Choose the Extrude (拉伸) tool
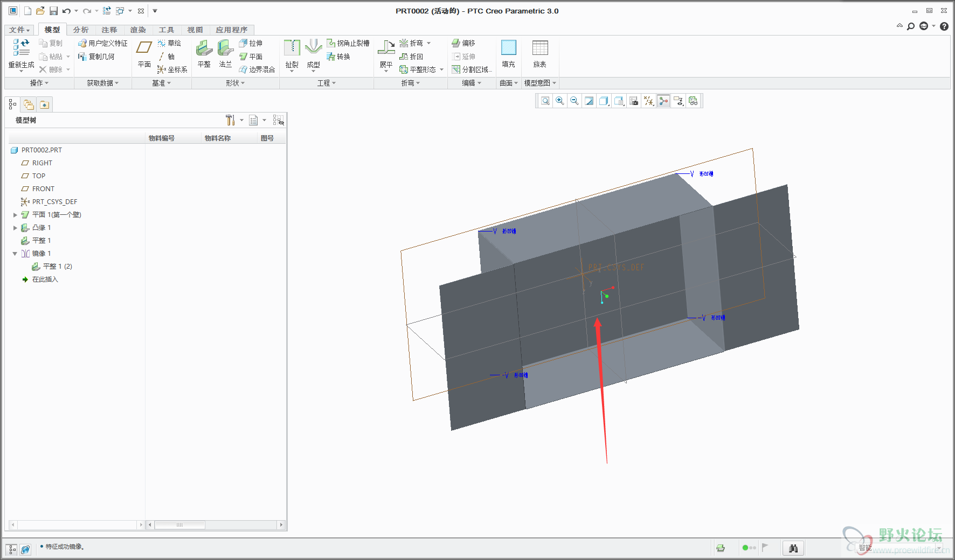This screenshot has height=560, width=955. pos(251,43)
